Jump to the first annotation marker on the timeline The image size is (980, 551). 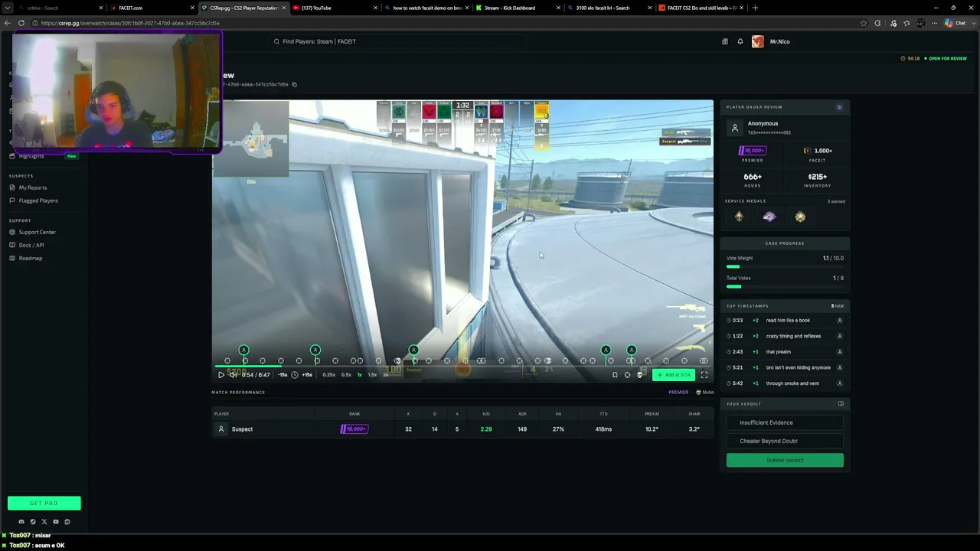243,350
